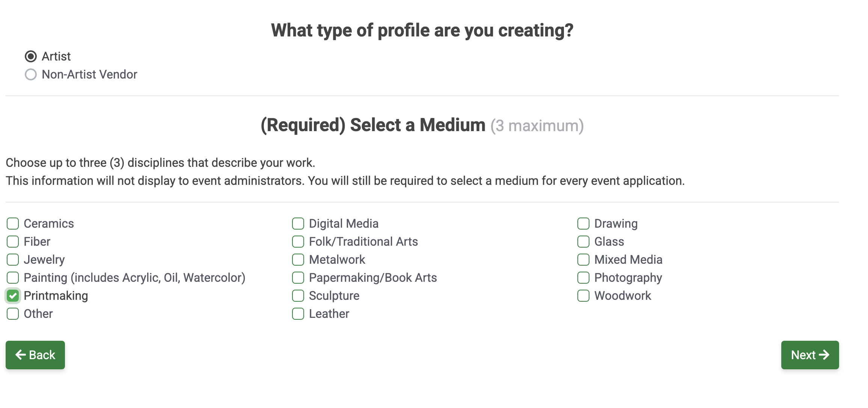Check the Metalwork checkbox
868x408 pixels.
pyautogui.click(x=298, y=259)
